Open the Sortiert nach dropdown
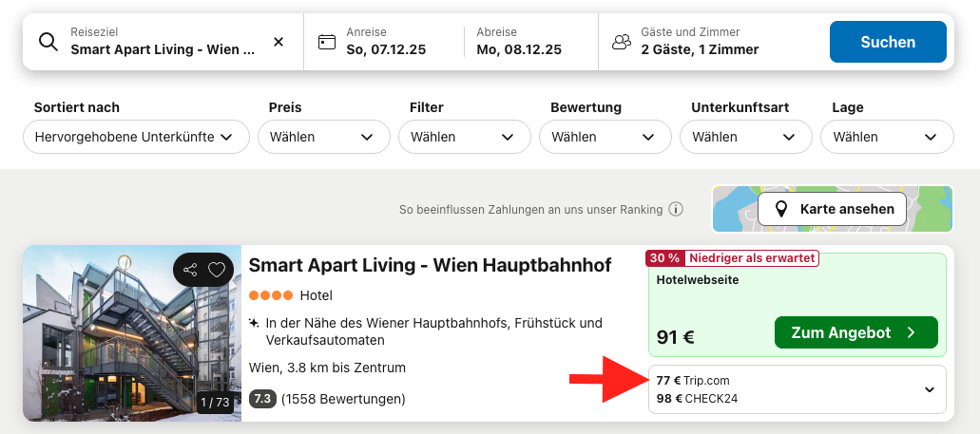Viewport: 980px width, 434px height. 136,137
